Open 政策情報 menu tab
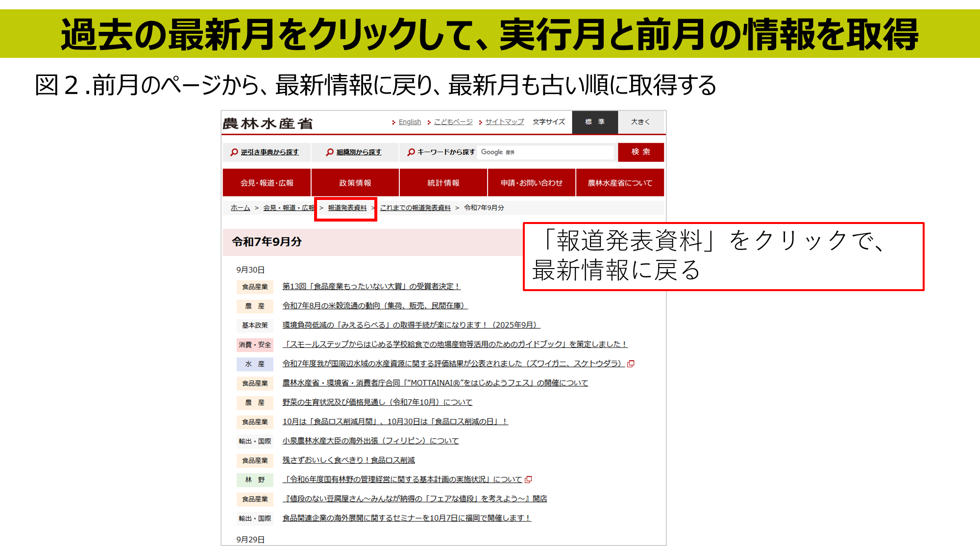Viewport: 980px width, 546px height. tap(355, 183)
